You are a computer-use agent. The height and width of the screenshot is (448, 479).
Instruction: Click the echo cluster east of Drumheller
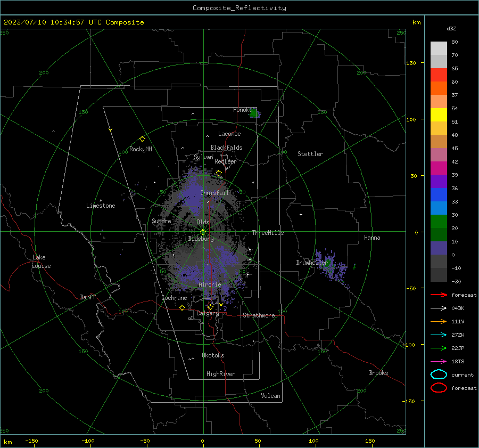(x=332, y=267)
